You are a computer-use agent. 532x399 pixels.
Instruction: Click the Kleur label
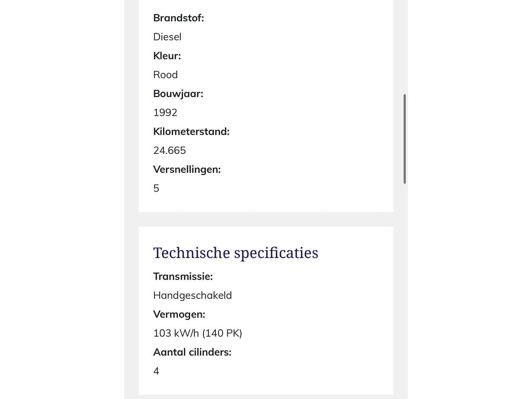coord(167,56)
